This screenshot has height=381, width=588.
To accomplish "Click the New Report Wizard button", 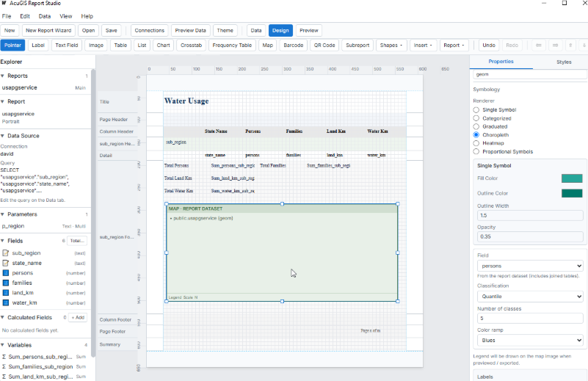I will [x=48, y=30].
